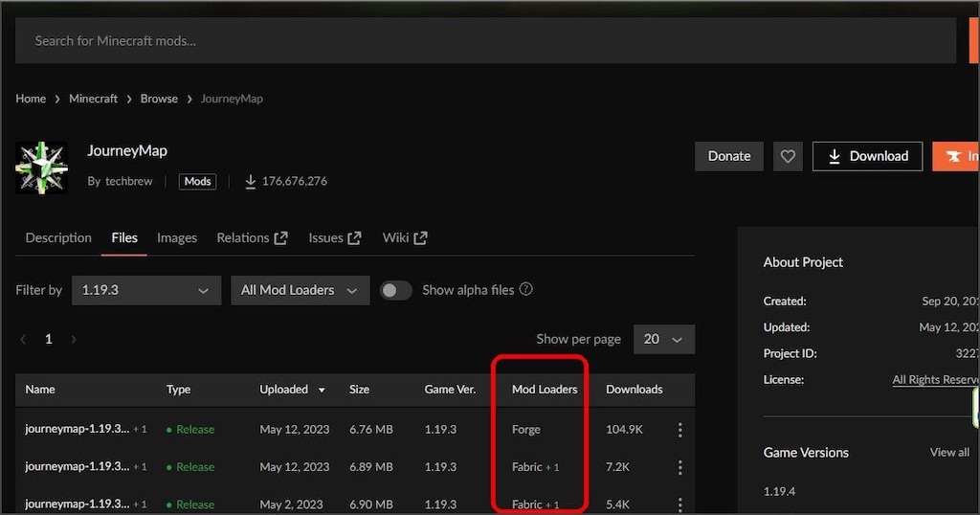This screenshot has width=980, height=515.
Task: Click the orange Install button
Action: pos(956,156)
